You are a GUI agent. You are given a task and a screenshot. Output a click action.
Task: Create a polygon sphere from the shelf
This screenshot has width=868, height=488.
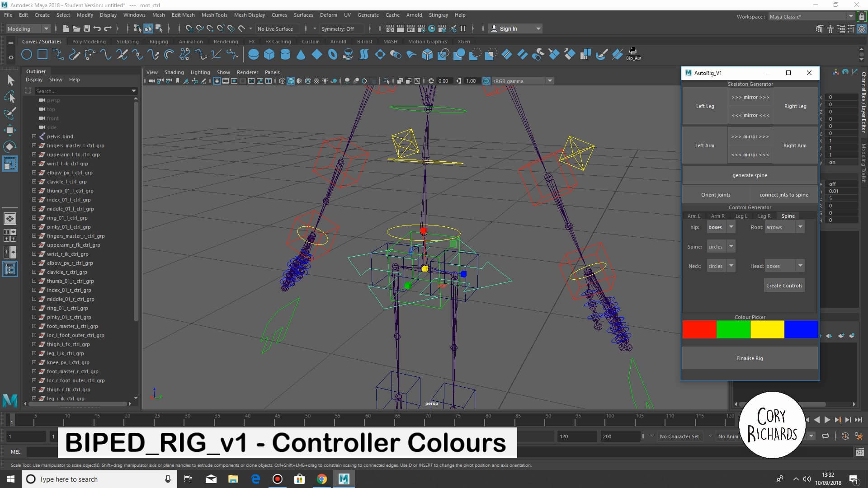click(254, 54)
